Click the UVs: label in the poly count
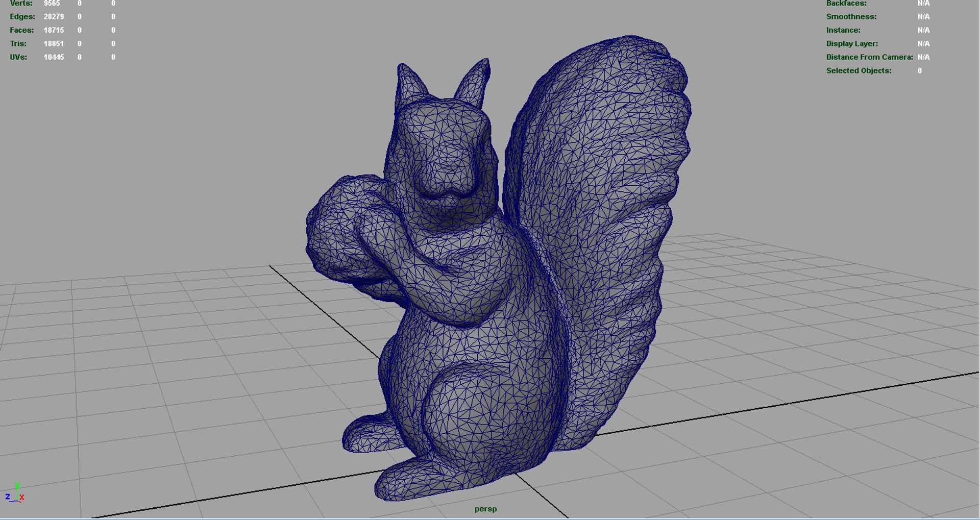980x520 pixels. pyautogui.click(x=18, y=57)
